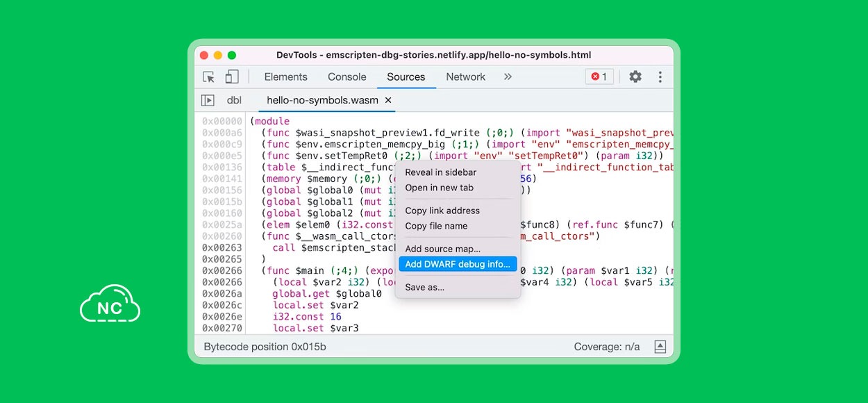Open the Network tab

click(x=466, y=77)
